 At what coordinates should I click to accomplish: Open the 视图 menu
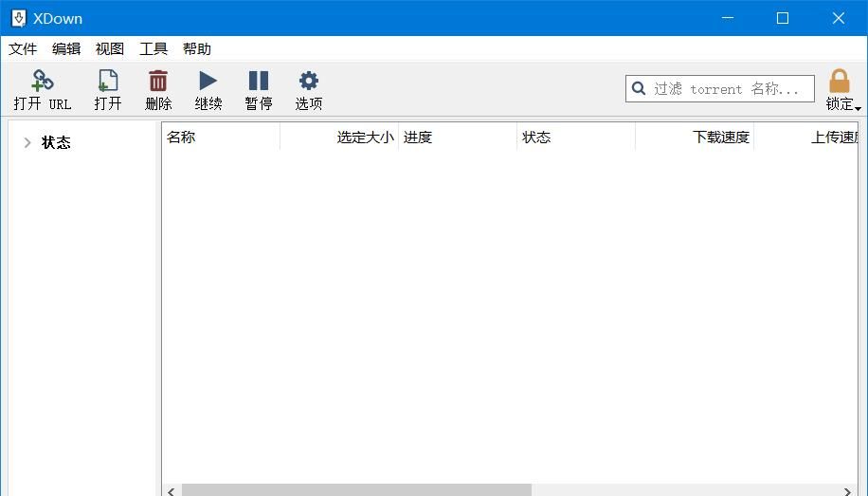(110, 48)
